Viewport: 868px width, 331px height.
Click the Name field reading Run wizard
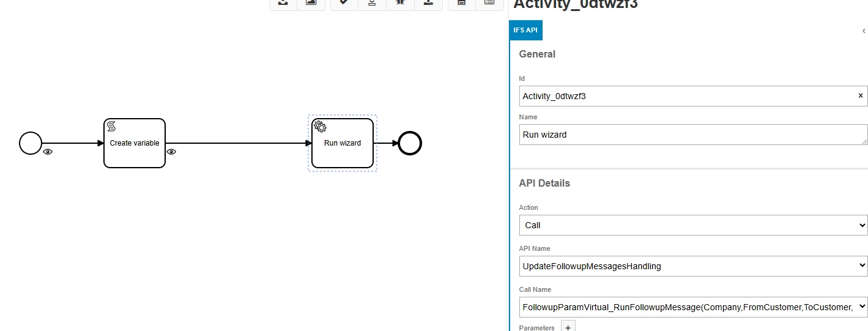pos(693,135)
